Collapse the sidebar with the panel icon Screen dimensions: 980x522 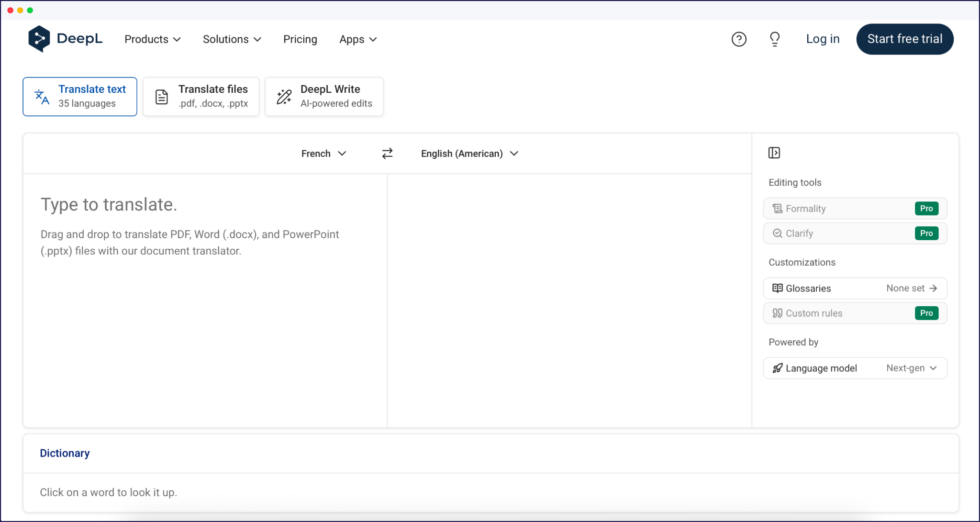pos(774,153)
